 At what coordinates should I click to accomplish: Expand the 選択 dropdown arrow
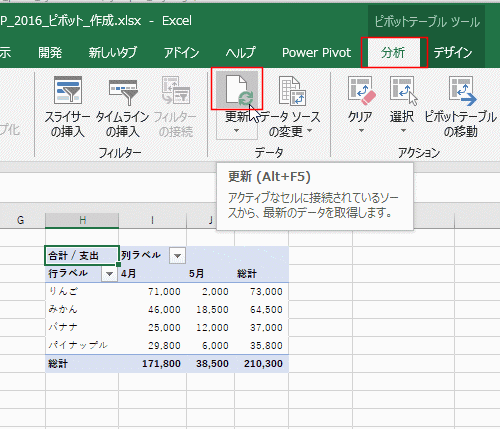click(403, 130)
